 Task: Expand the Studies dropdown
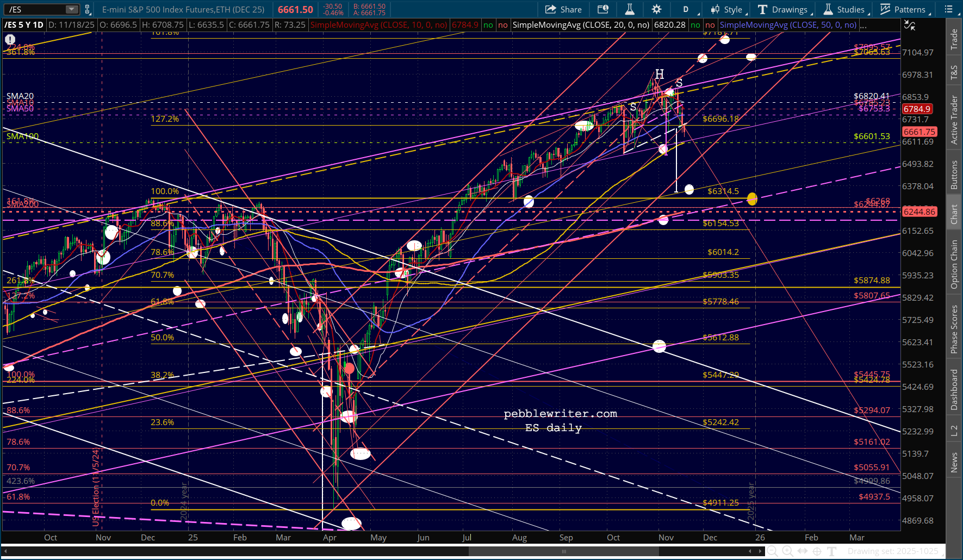(844, 9)
